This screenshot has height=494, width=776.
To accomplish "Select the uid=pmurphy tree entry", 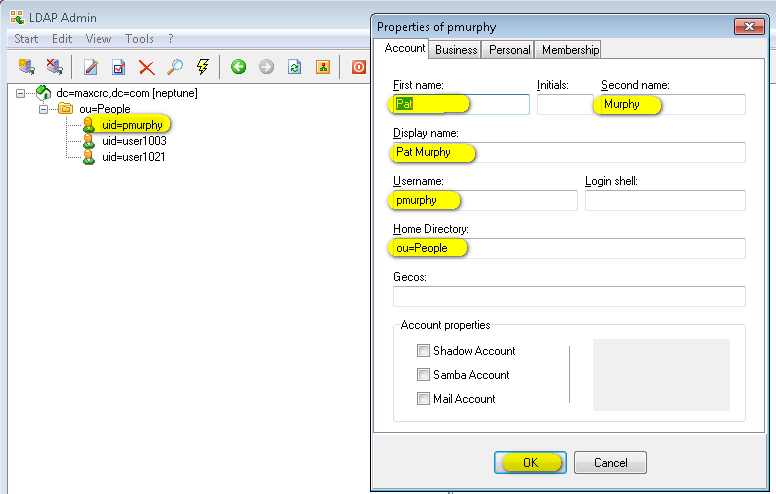I will coord(132,125).
